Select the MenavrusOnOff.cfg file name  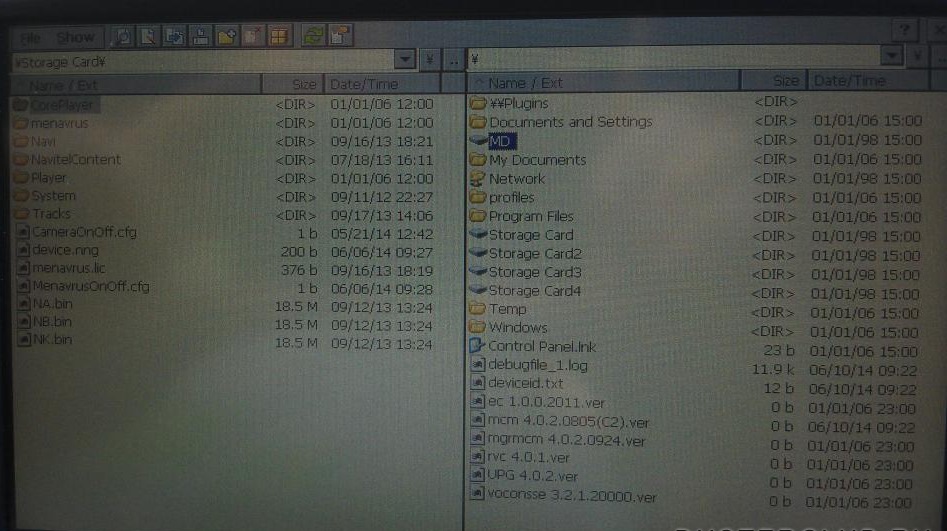(91, 286)
